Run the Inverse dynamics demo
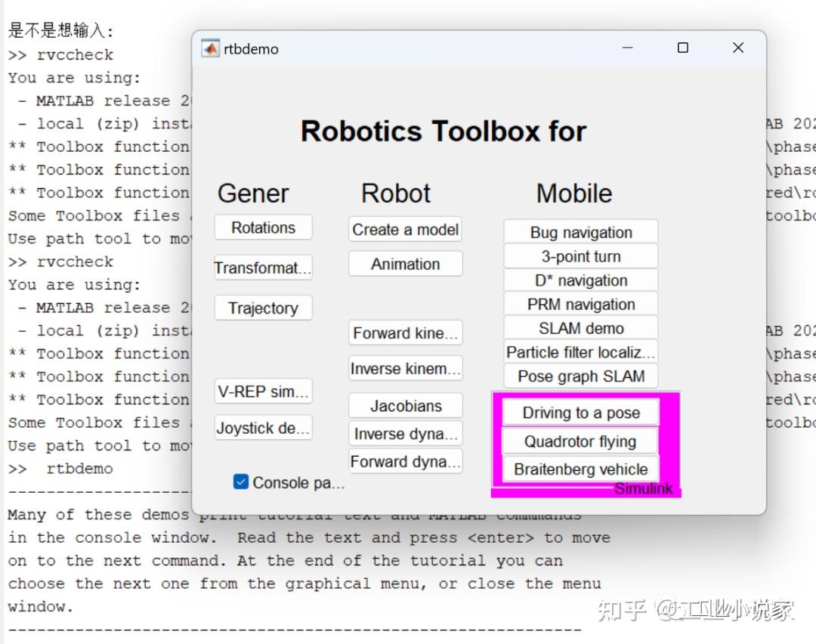This screenshot has width=816, height=644. coord(405,433)
